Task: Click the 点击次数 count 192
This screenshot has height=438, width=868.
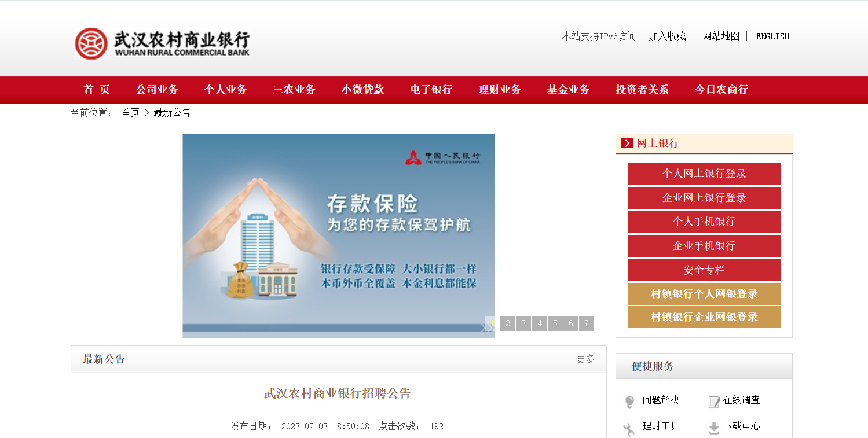Action: (x=437, y=426)
